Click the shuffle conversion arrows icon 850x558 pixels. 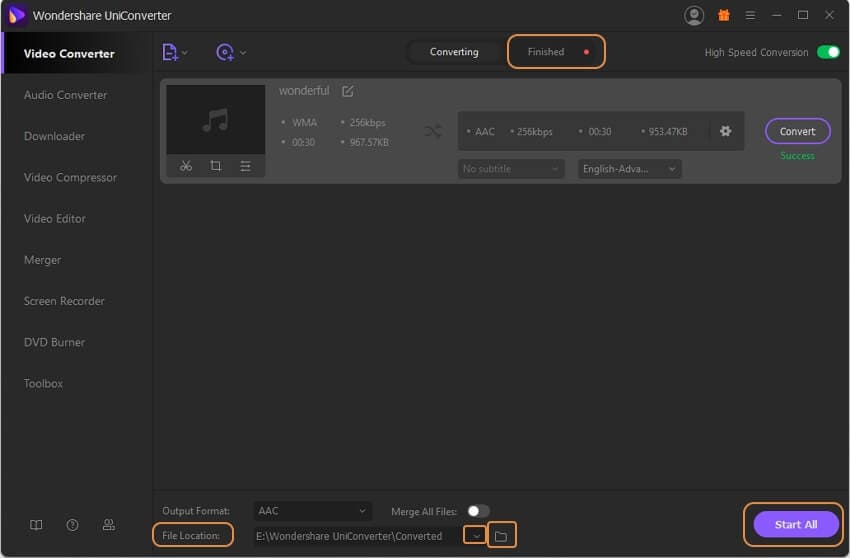click(x=433, y=131)
